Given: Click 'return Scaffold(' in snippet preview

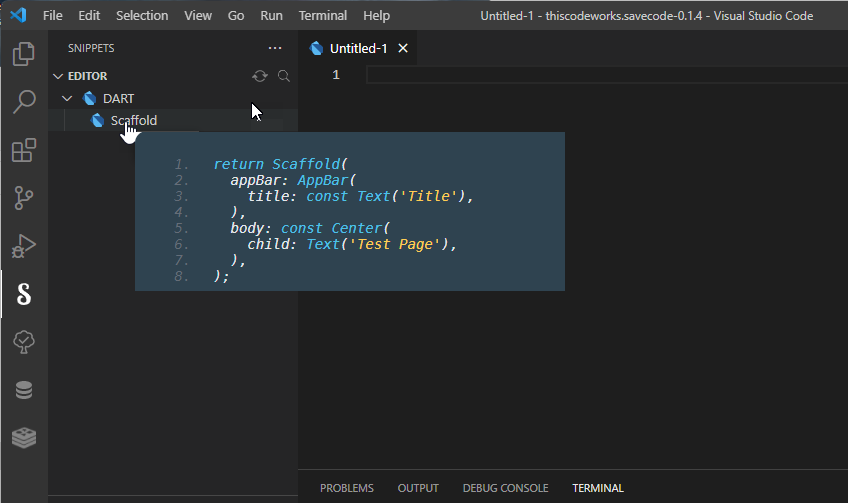Looking at the screenshot, I should pos(280,164).
